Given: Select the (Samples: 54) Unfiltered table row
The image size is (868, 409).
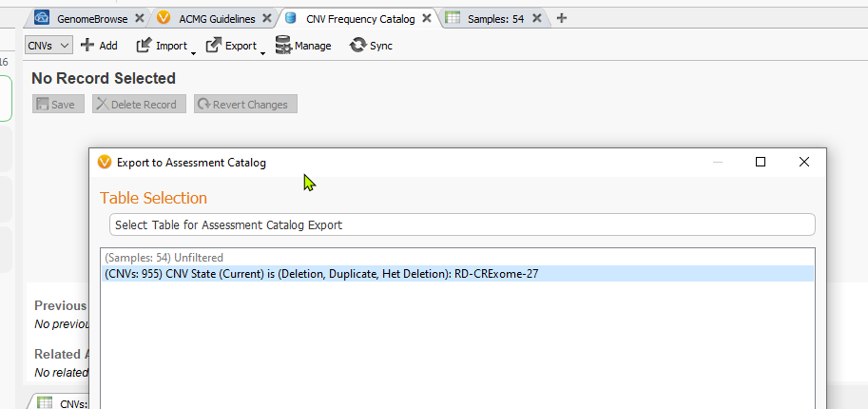Looking at the screenshot, I should click(x=457, y=258).
